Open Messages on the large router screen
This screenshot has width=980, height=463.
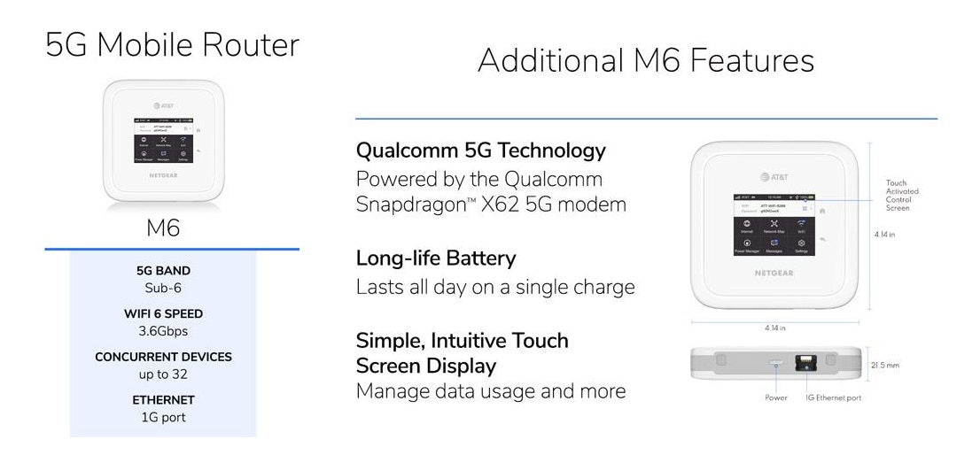coord(774,243)
